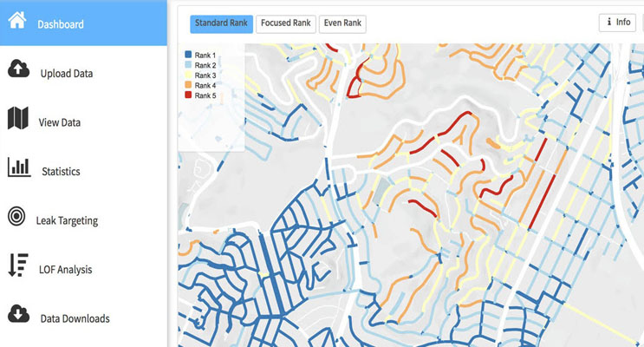
Task: Click the bar chart Statistics icon
Action: coord(19,168)
